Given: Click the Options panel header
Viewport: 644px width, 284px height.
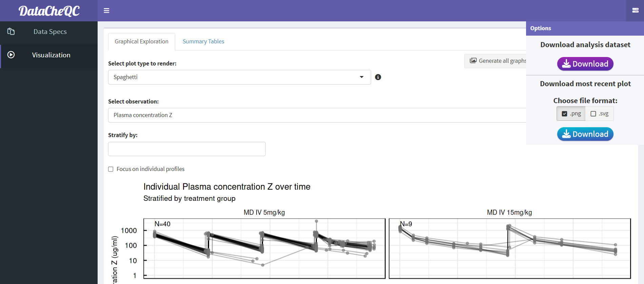Looking at the screenshot, I should pyautogui.click(x=585, y=28).
